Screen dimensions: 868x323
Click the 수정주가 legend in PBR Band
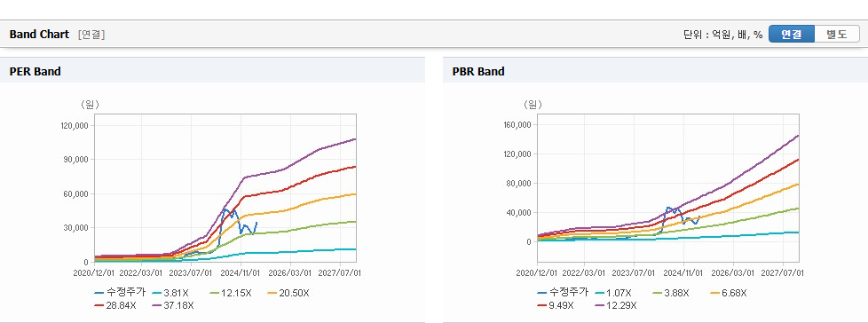[x=563, y=293]
